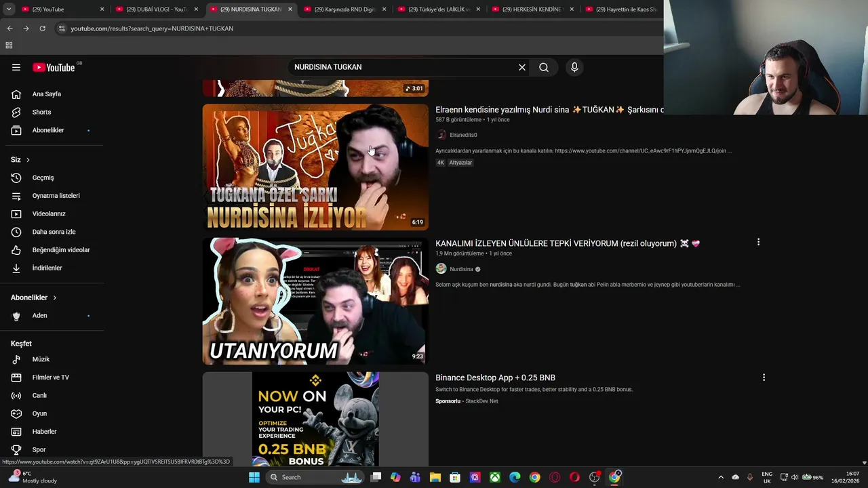The height and width of the screenshot is (488, 868).
Task: Switch to the first YouTube browser tab
Action: (x=56, y=9)
